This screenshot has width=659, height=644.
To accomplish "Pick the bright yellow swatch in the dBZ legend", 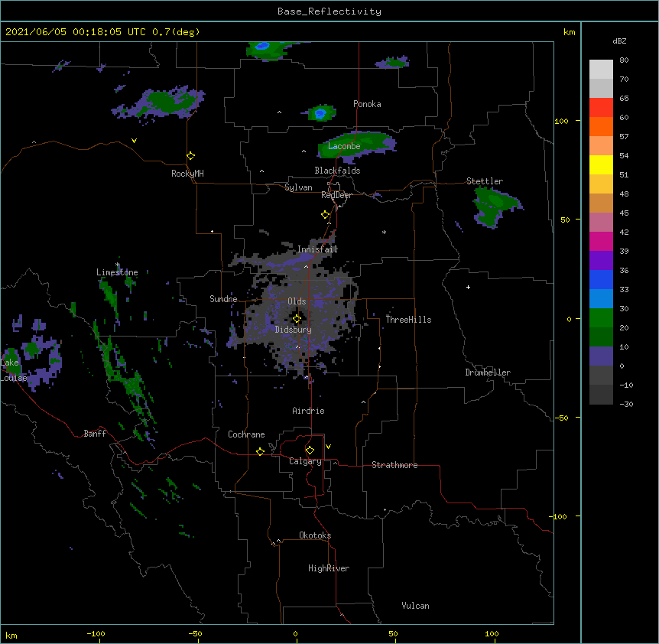I will point(601,164).
